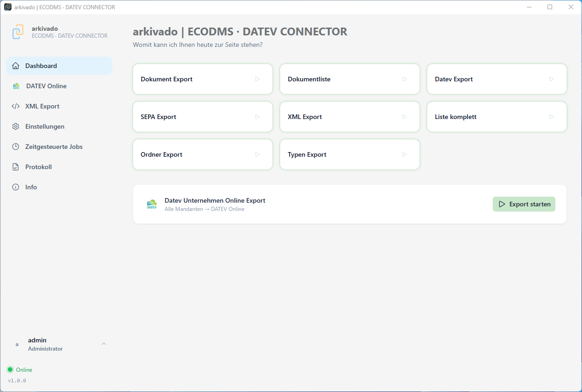The width and height of the screenshot is (582, 392).
Task: Open the Liste komplett card
Action: click(497, 117)
